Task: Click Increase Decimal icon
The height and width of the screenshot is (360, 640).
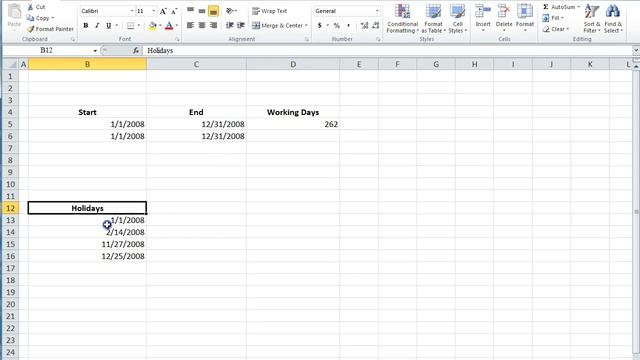Action: (364, 25)
